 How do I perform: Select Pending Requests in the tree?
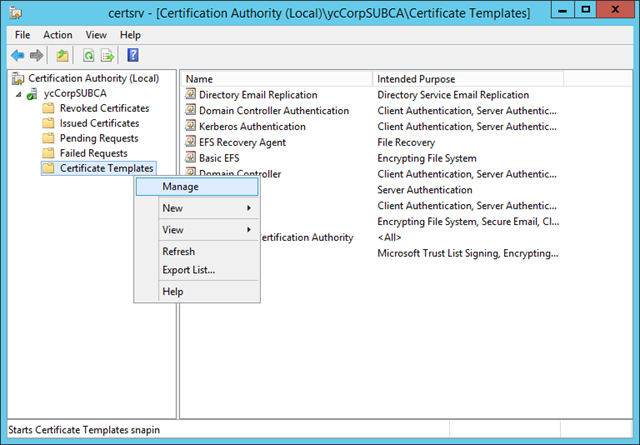pyautogui.click(x=99, y=138)
